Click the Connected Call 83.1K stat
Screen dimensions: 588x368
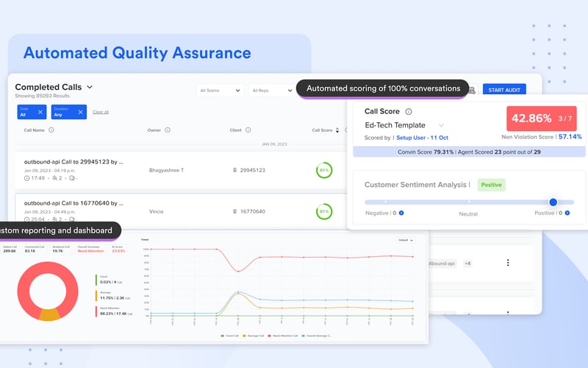tap(35, 249)
